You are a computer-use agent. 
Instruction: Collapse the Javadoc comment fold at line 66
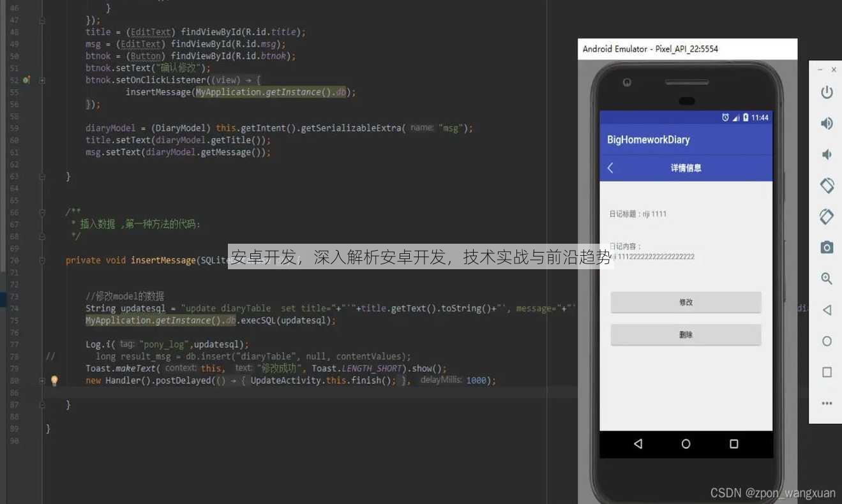(42, 212)
